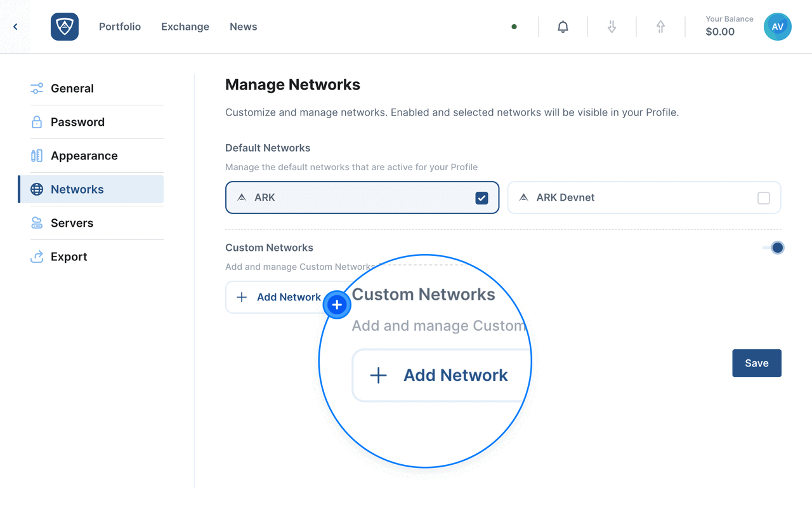
Task: Click the Add Network button
Action: (278, 297)
